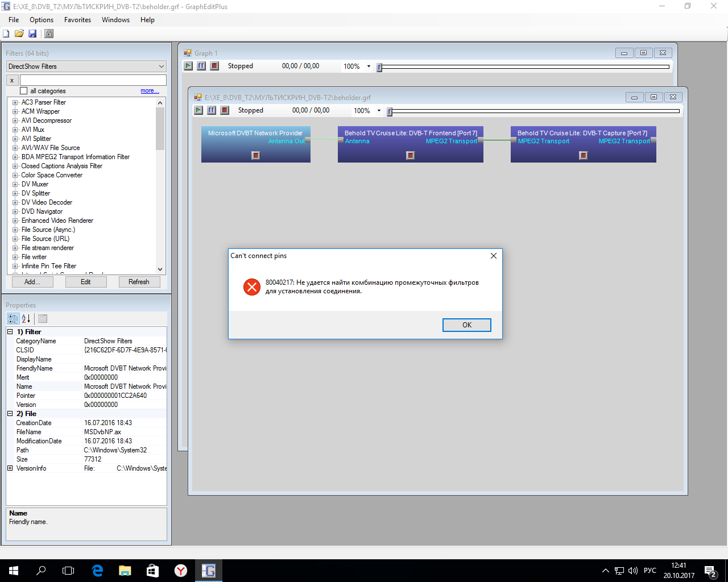Clear filter search with the x button

coord(12,80)
